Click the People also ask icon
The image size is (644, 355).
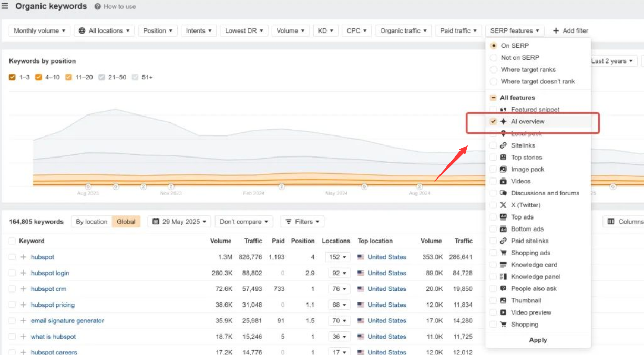pyautogui.click(x=503, y=289)
